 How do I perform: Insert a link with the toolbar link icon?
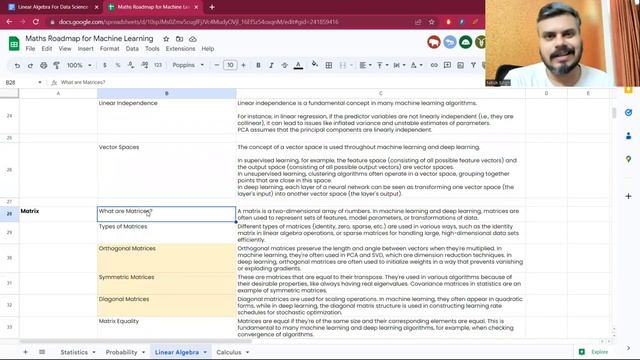434,65
